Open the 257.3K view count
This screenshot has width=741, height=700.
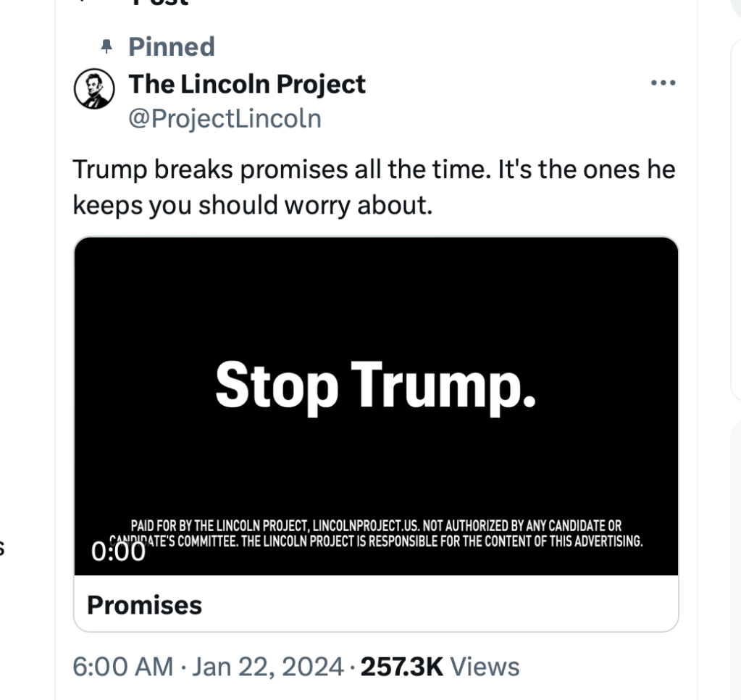[x=401, y=667]
